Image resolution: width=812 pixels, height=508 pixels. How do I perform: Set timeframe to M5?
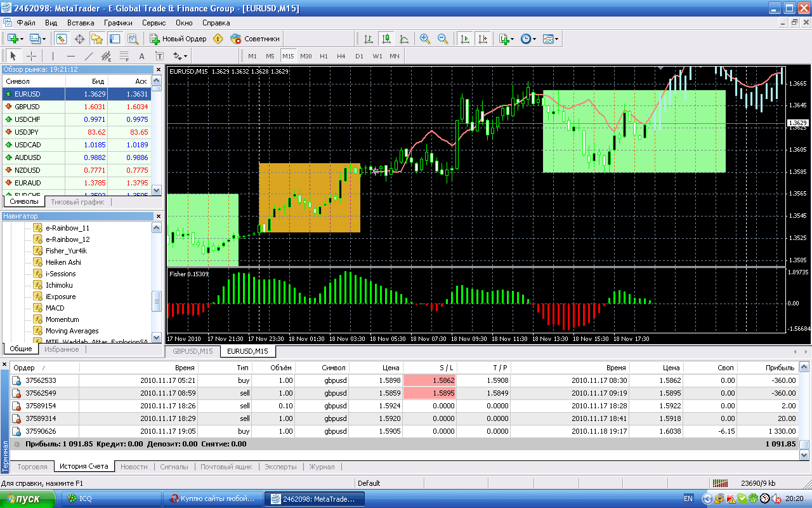(x=270, y=56)
